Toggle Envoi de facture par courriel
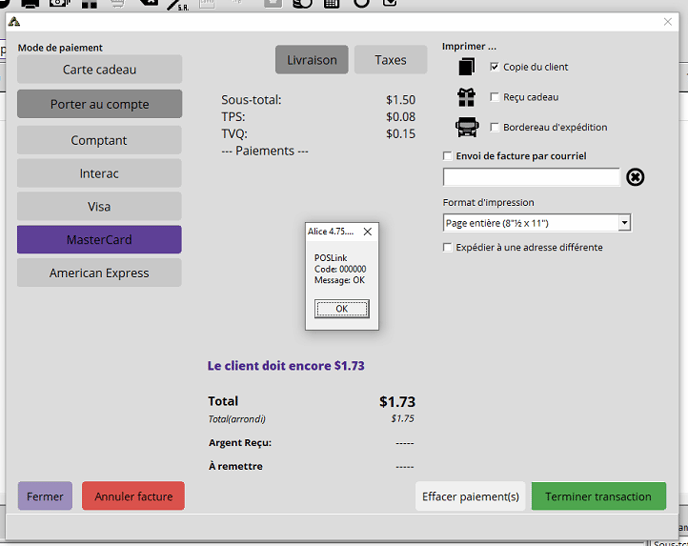The image size is (688, 546). coord(447,156)
